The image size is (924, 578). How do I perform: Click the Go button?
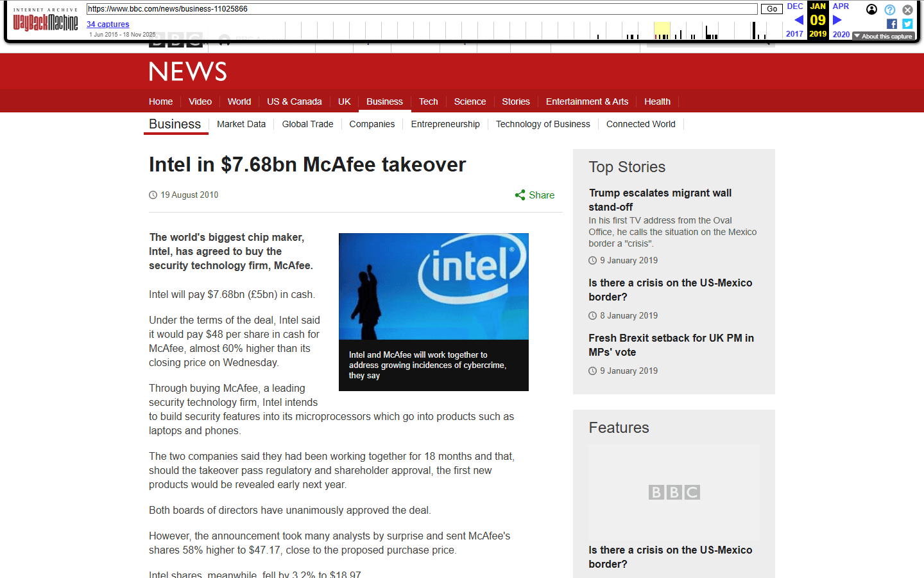[772, 9]
